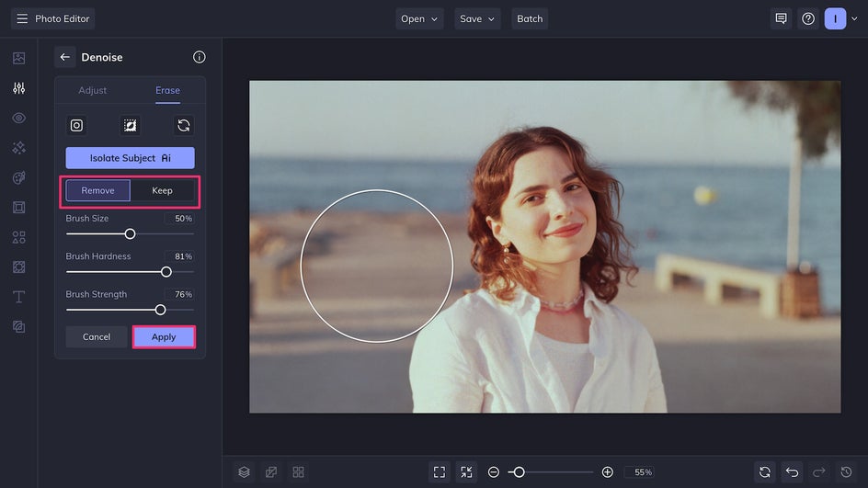Open the Photo Editor hamburger menu
This screenshot has width=868, height=488.
pos(22,18)
